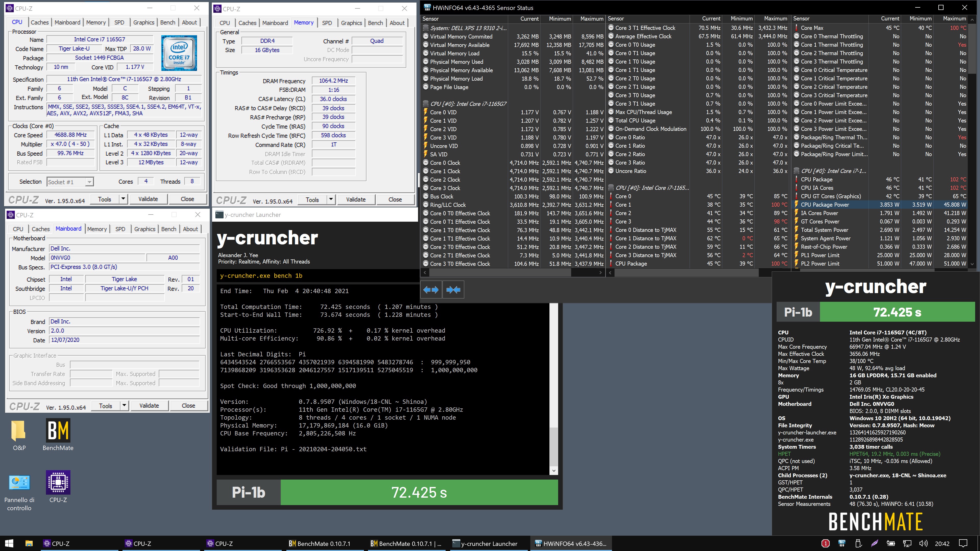Click DRAM Frequency value 1064.2 MHz

pyautogui.click(x=333, y=81)
